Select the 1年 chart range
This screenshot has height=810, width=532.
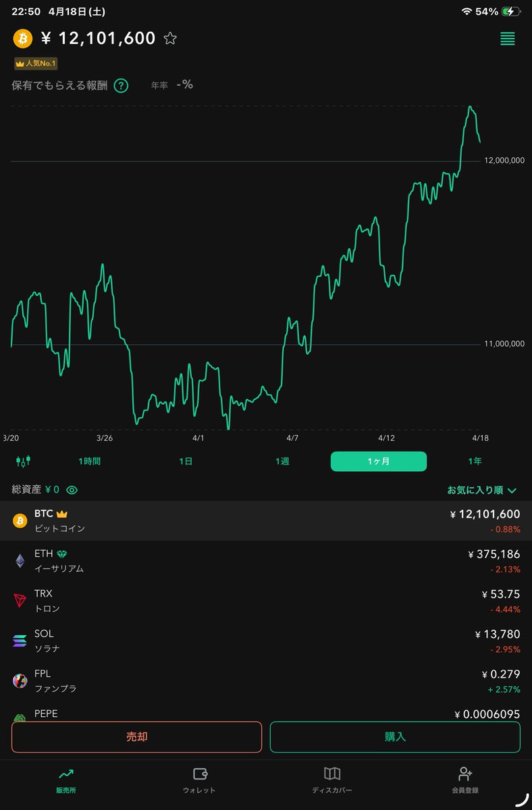pyautogui.click(x=475, y=461)
